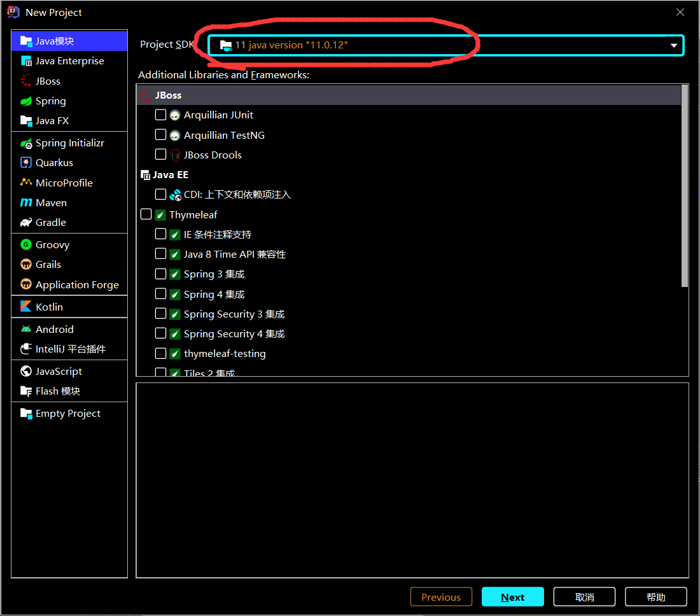Check the Spring Security 4 集成 checkbox
The width and height of the screenshot is (700, 616).
click(160, 333)
